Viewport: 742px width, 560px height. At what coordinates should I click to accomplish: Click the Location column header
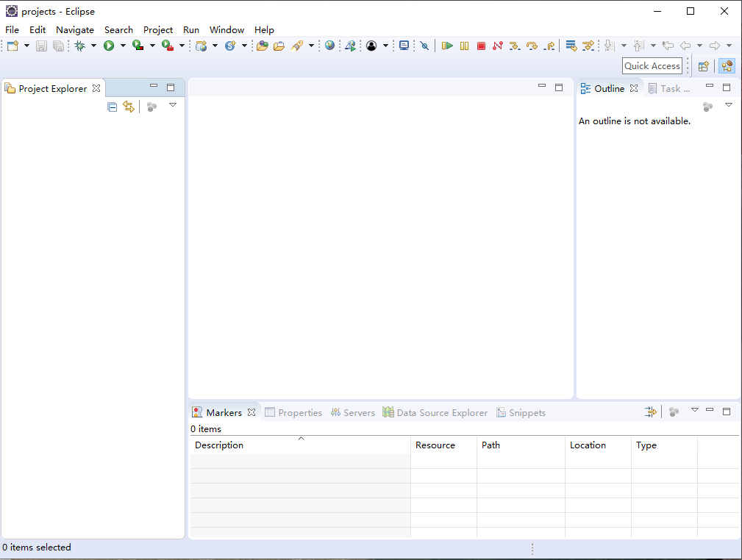click(598, 445)
